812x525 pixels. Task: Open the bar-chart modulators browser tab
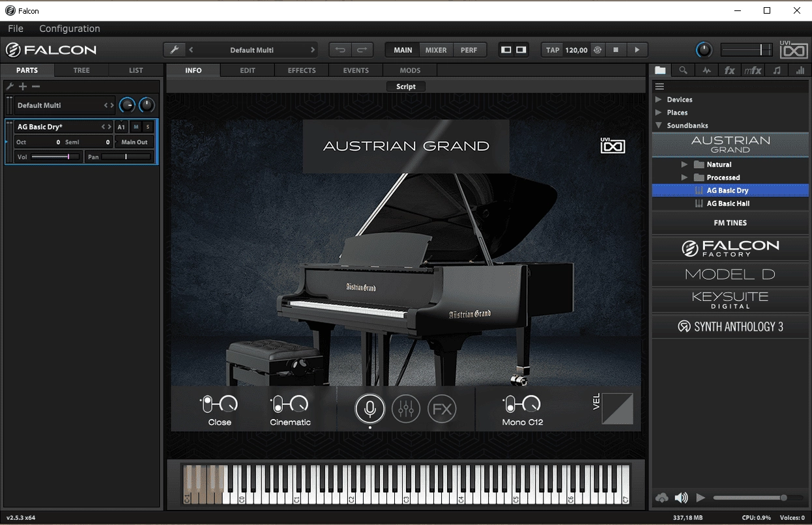800,70
